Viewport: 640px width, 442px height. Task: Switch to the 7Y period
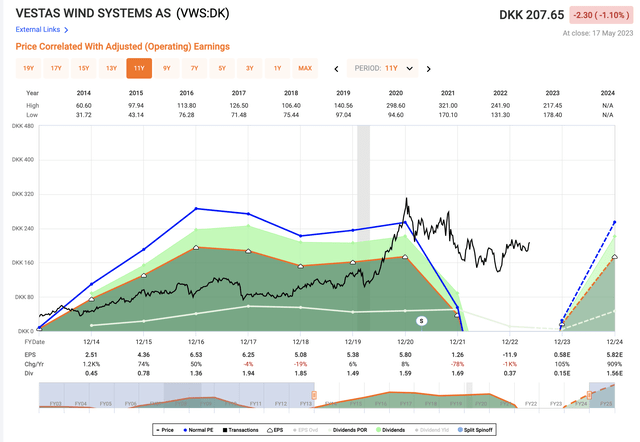194,68
